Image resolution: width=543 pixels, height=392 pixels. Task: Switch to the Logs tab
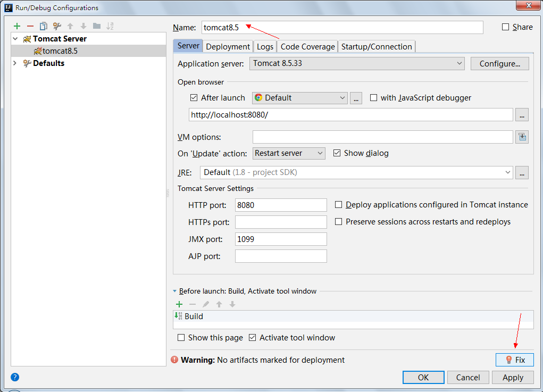click(x=265, y=46)
